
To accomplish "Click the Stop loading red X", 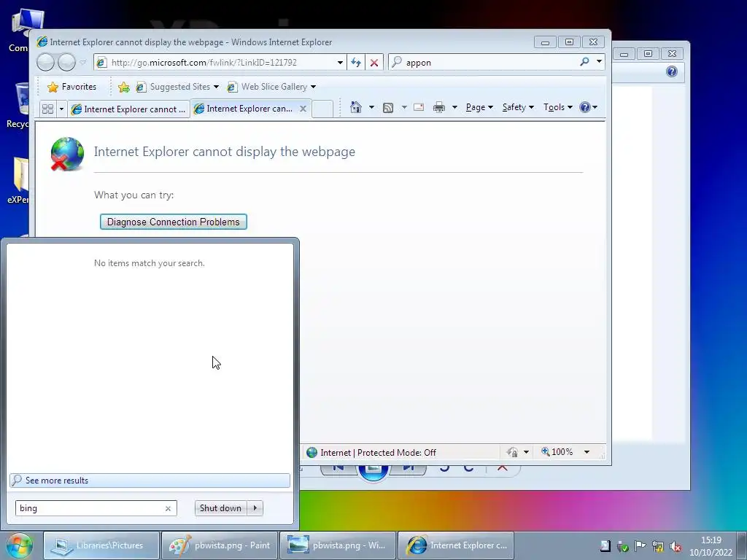I will [374, 63].
